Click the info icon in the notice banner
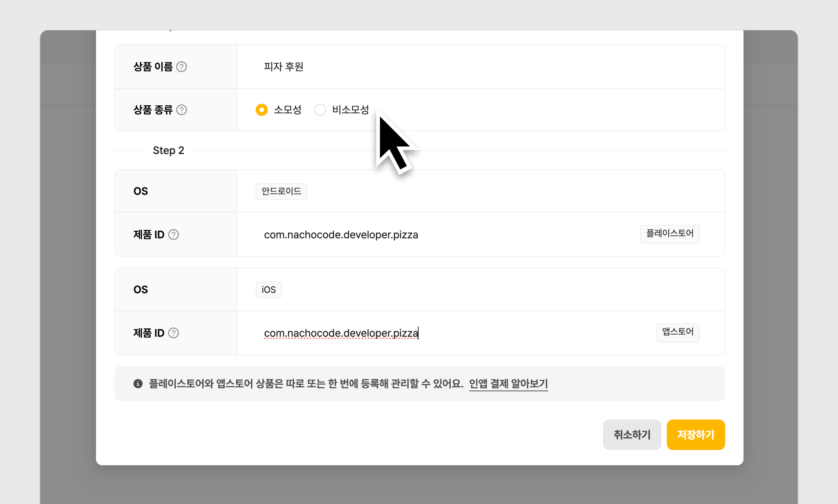The image size is (838, 504). (x=138, y=384)
